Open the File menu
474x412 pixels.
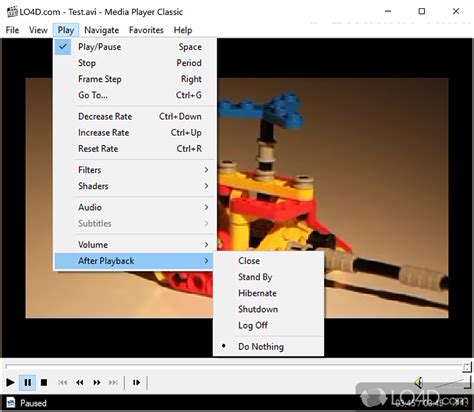click(12, 30)
